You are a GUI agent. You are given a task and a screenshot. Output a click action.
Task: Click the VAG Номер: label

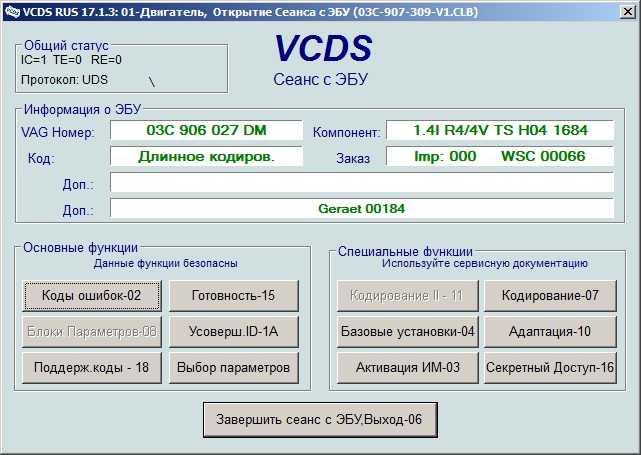(58, 132)
